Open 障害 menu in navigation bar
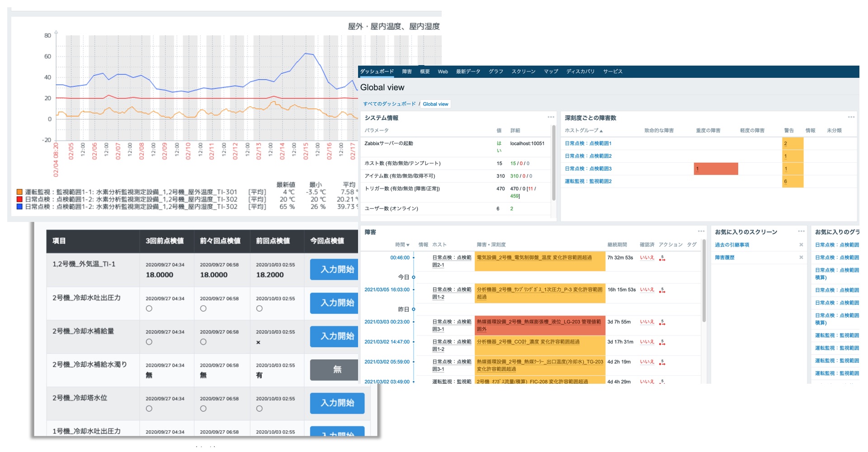This screenshot has height=452, width=868. [407, 71]
